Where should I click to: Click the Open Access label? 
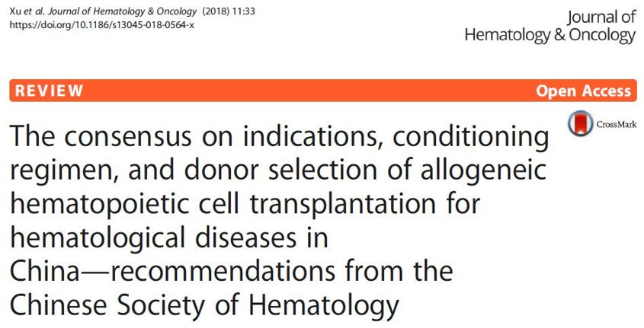pyautogui.click(x=583, y=91)
